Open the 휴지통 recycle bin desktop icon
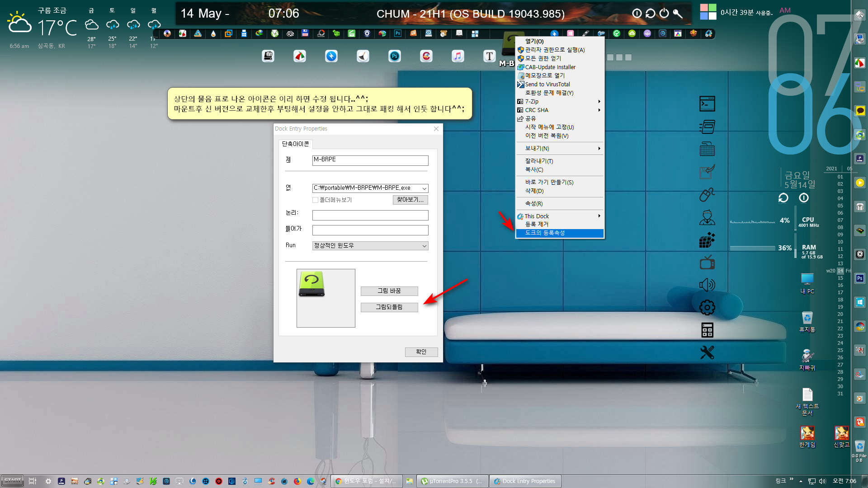 tap(807, 322)
